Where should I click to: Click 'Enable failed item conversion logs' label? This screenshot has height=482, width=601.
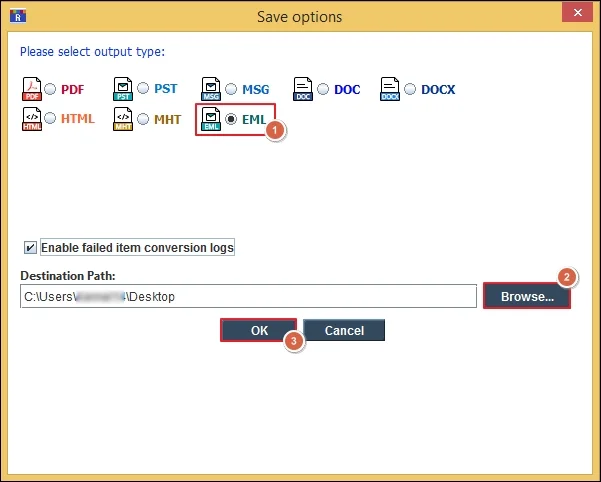[137, 248]
